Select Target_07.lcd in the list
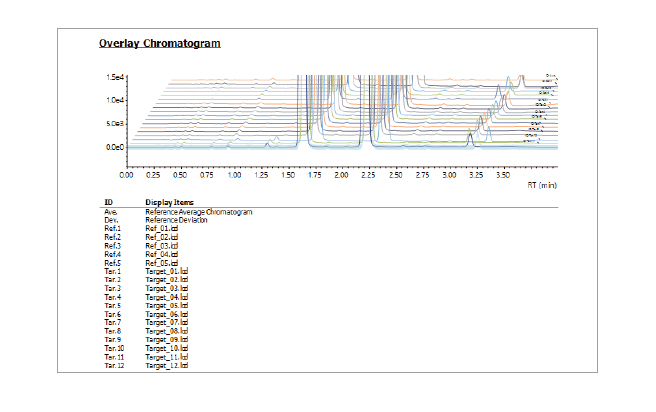656x412 pixels. 166,323
